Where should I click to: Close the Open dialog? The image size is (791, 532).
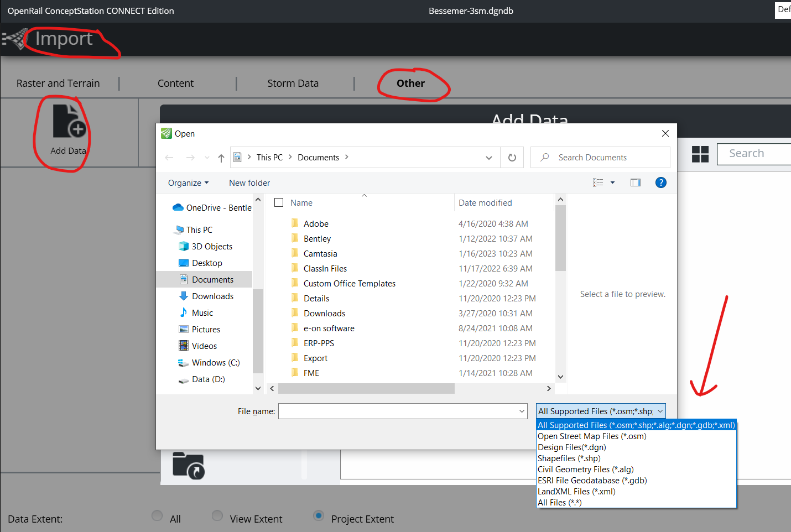tap(665, 133)
